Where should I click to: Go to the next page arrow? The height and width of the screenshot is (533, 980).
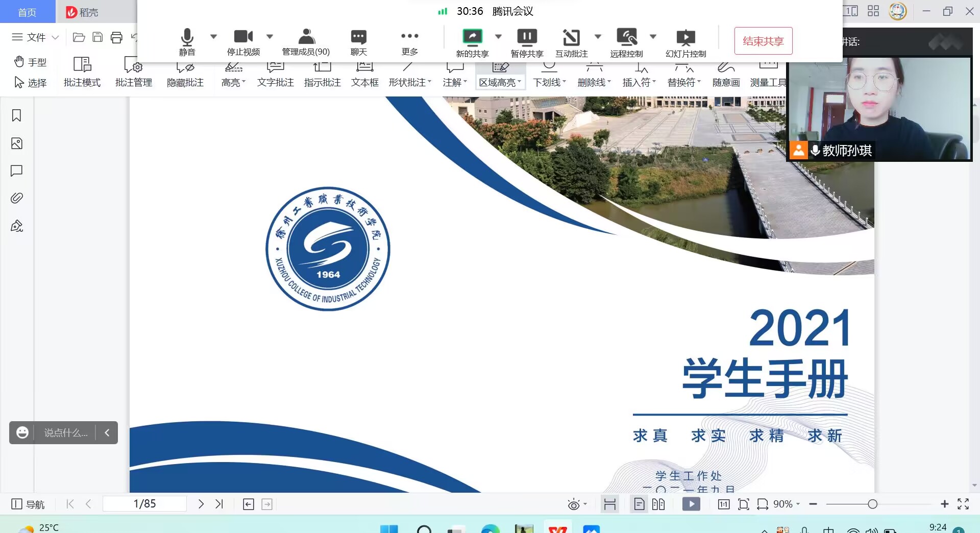[201, 504]
